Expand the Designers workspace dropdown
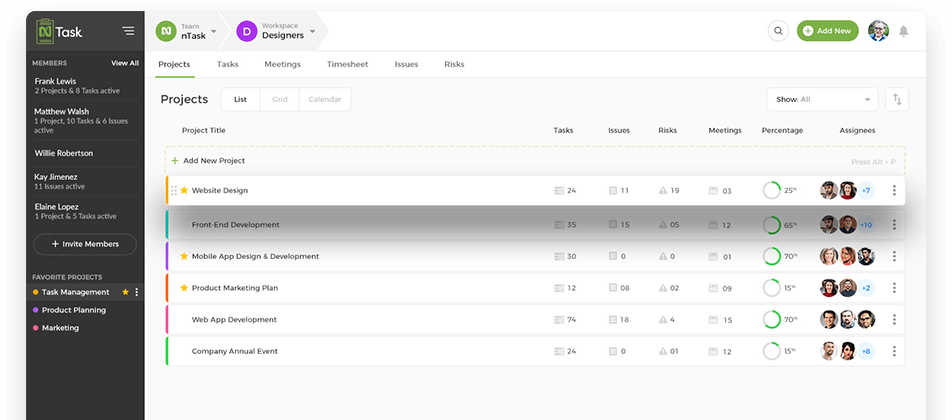The image size is (952, 420). [x=312, y=31]
